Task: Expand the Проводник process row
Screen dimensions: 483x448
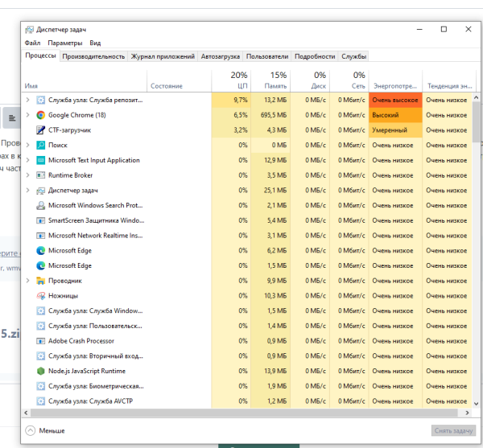Action: pos(29,281)
